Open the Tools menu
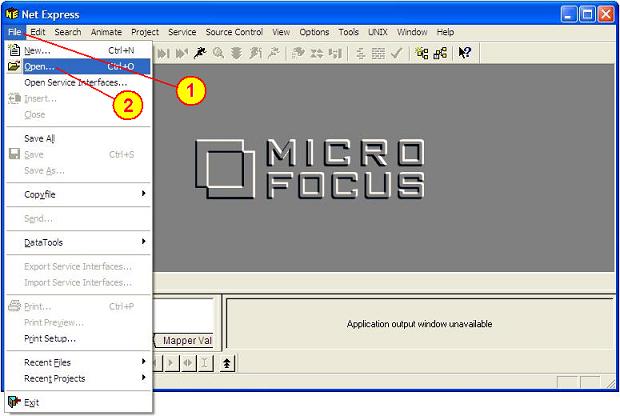This screenshot has height=416, width=620. [349, 32]
